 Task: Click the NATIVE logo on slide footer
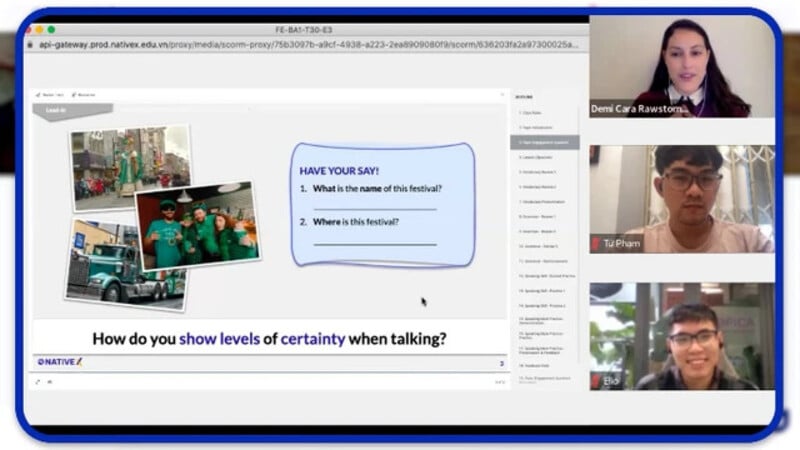pyautogui.click(x=60, y=361)
